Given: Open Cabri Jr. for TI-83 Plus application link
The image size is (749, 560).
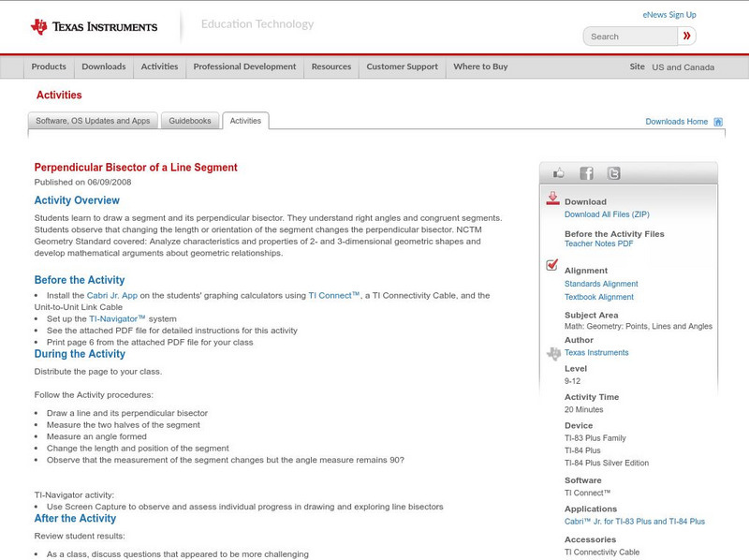Looking at the screenshot, I should 635,522.
